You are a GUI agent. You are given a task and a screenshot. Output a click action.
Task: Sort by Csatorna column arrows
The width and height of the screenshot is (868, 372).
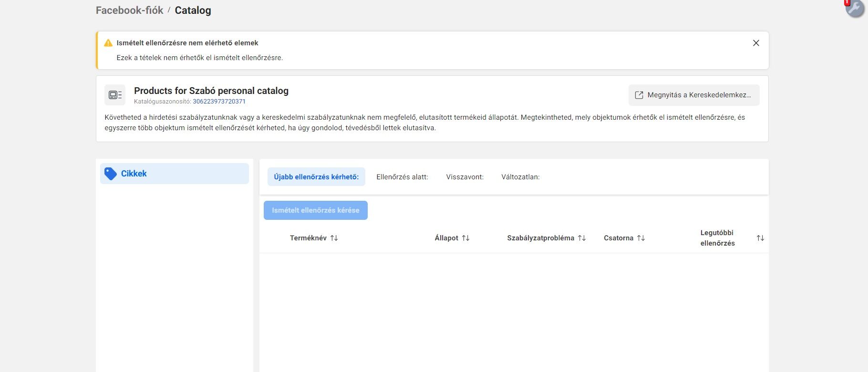tap(641, 238)
